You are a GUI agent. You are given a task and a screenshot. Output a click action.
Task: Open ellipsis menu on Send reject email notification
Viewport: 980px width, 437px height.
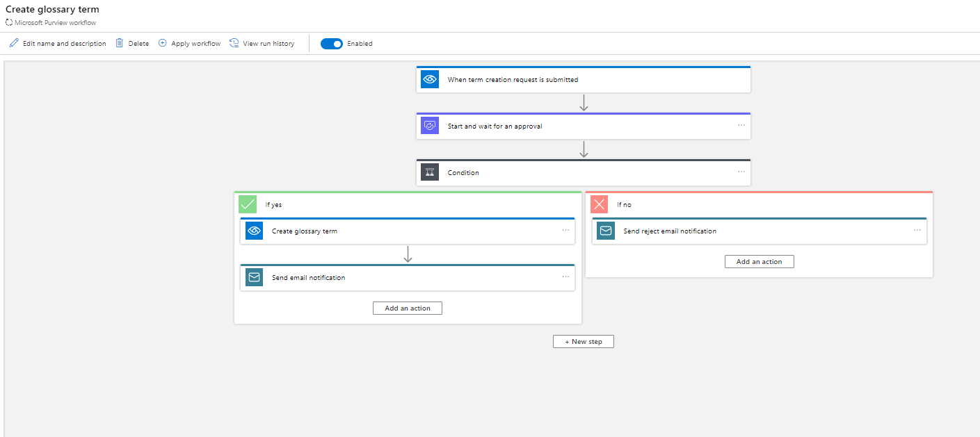[x=917, y=230]
